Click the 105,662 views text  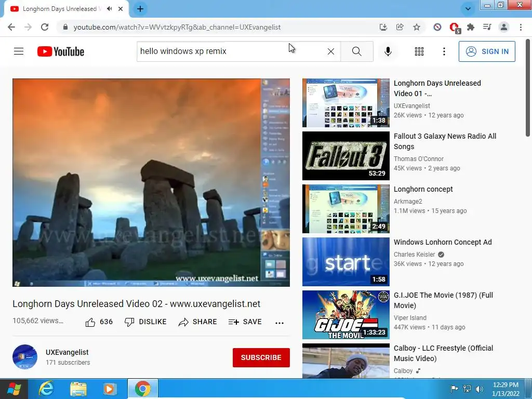click(x=37, y=321)
